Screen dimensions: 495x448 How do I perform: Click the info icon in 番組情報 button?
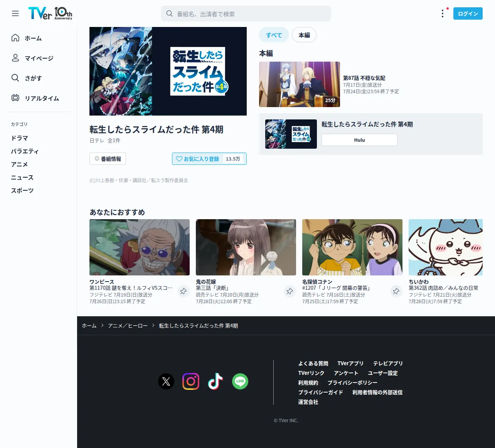tap(97, 158)
